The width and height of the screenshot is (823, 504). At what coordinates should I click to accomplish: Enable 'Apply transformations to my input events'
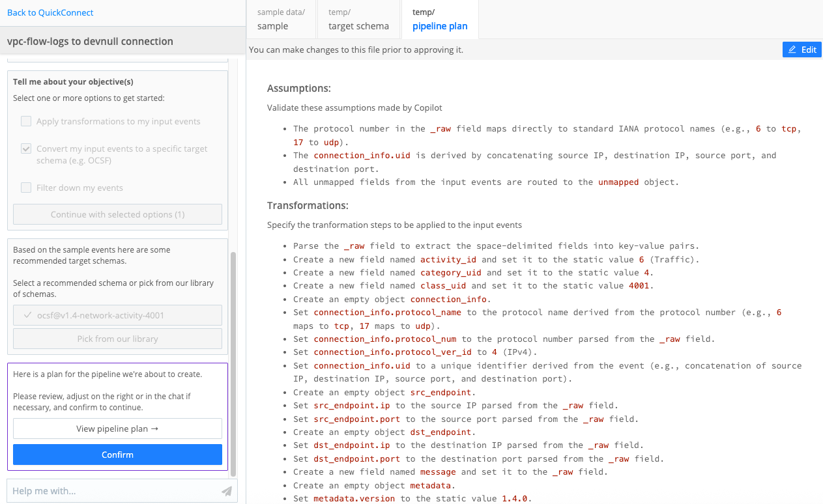pos(26,121)
